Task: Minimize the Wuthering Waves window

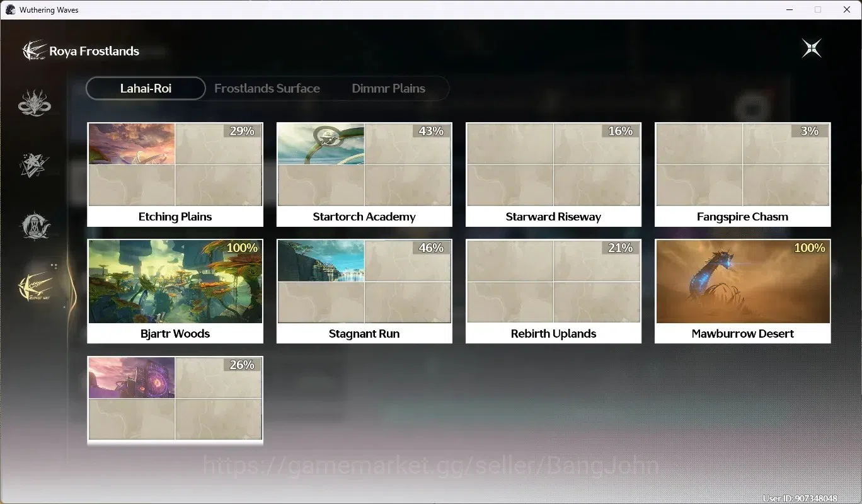Action: 790,9
